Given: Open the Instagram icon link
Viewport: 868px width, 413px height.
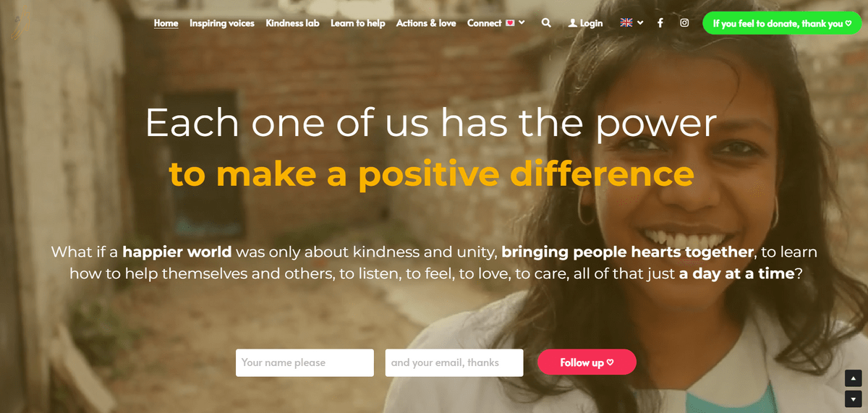Looking at the screenshot, I should click(x=684, y=23).
